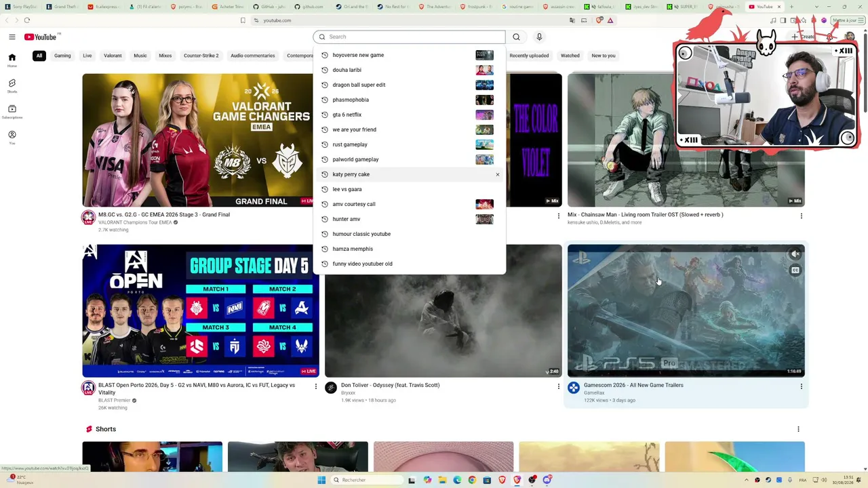Open Subscriptions in the left sidebar
The width and height of the screenshot is (868, 488).
click(12, 112)
